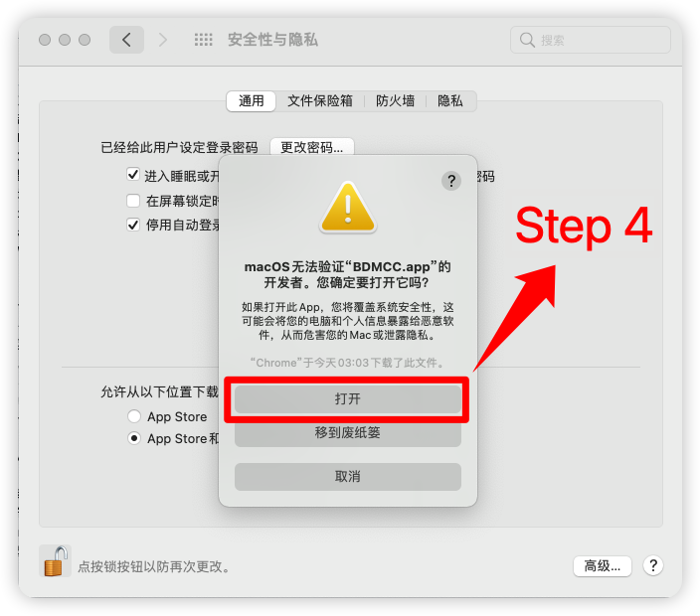
Task: Enable the 在屏幕锁定时 message checkbox
Action: pyautogui.click(x=133, y=201)
